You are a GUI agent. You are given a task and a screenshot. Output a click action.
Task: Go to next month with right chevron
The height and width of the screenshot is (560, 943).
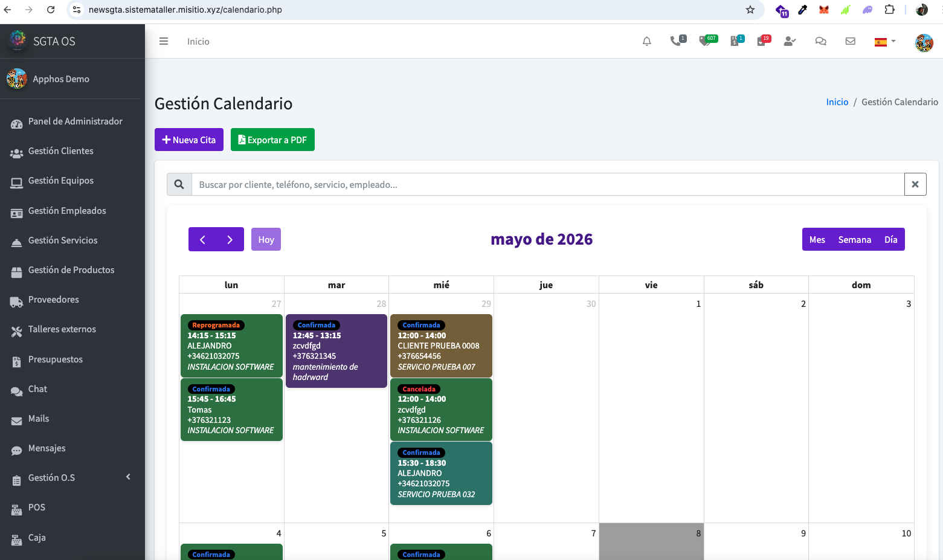tap(230, 239)
